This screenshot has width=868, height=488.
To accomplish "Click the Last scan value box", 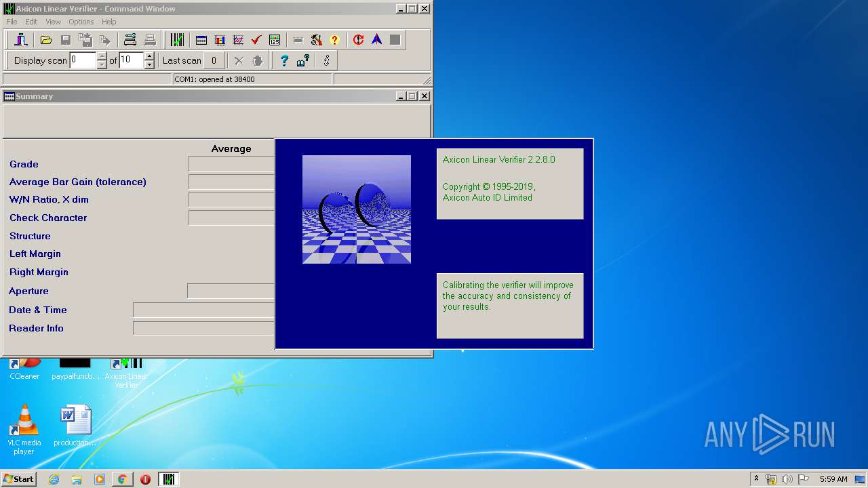I will coord(214,60).
